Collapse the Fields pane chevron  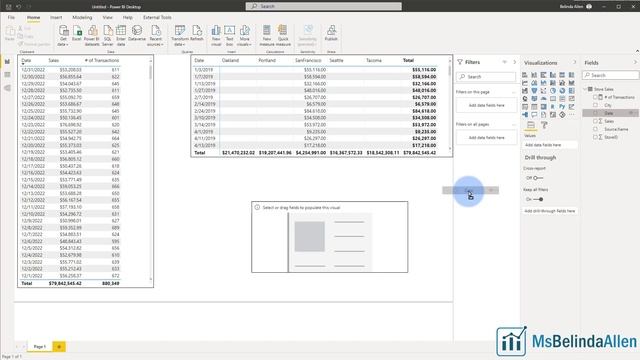pos(635,62)
